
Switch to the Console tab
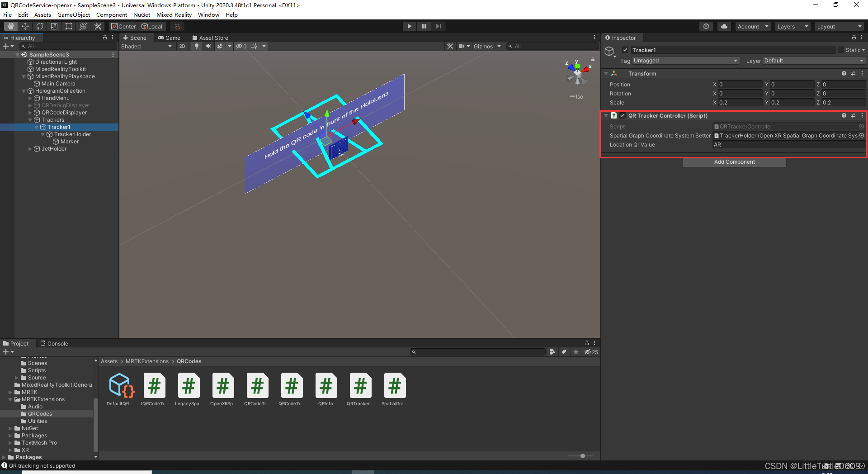(x=54, y=343)
